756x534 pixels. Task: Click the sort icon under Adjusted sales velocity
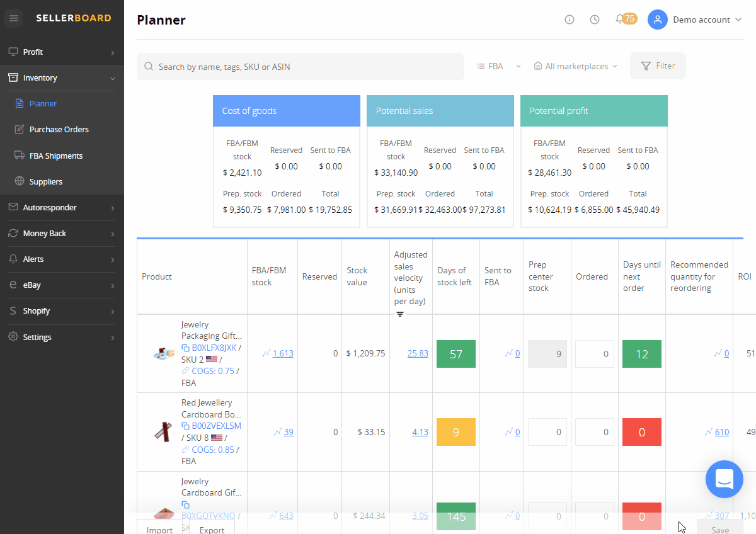[x=400, y=314]
